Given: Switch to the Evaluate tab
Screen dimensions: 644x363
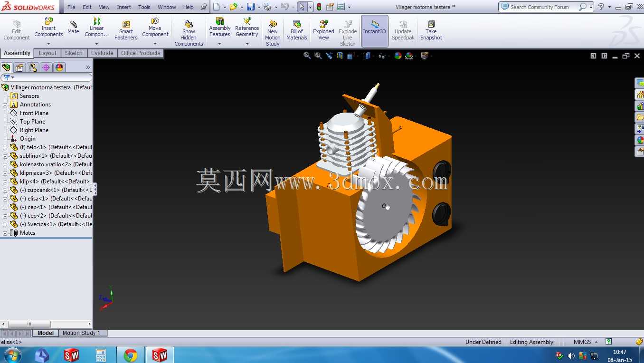Looking at the screenshot, I should (x=102, y=53).
